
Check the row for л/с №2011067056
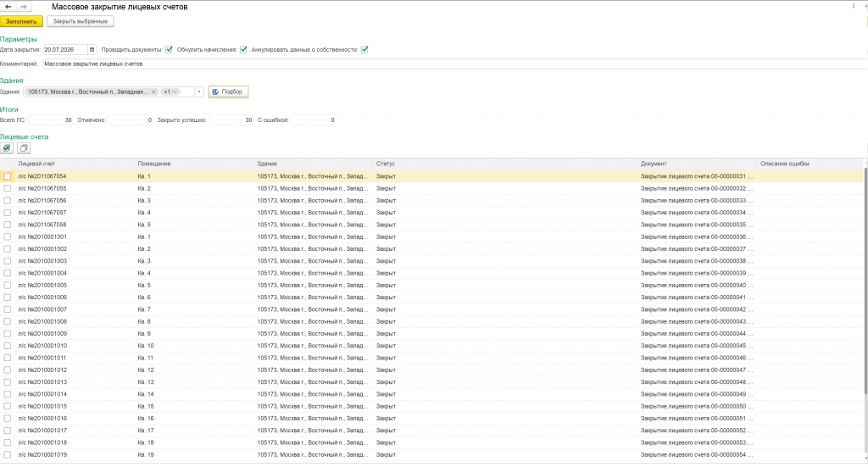(x=7, y=201)
